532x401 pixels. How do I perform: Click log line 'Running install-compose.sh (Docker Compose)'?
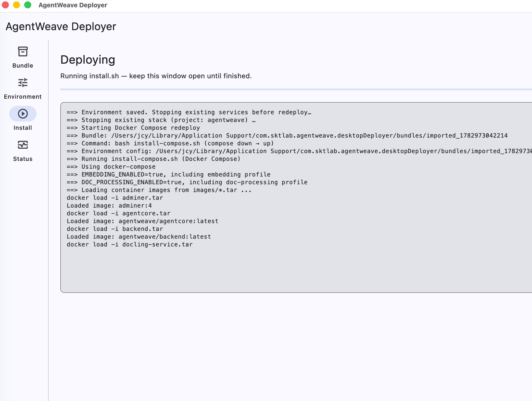tap(153, 159)
